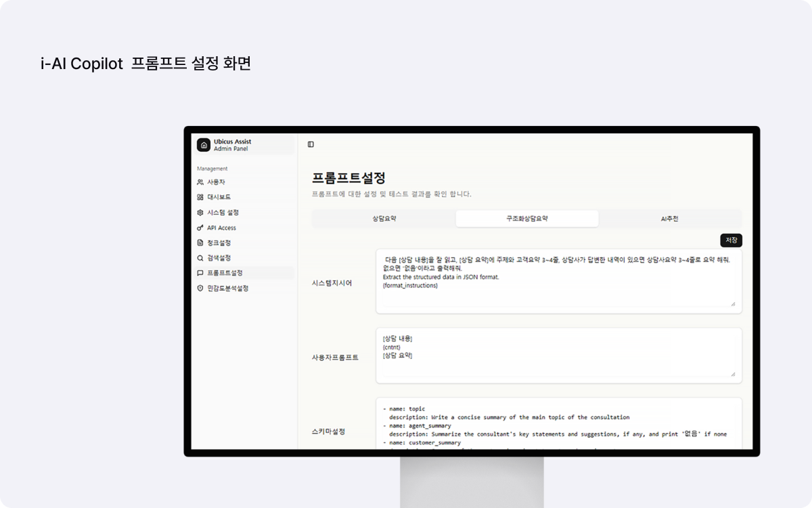
Task: Open the 민감도분석설정 sidebar link
Action: [228, 288]
